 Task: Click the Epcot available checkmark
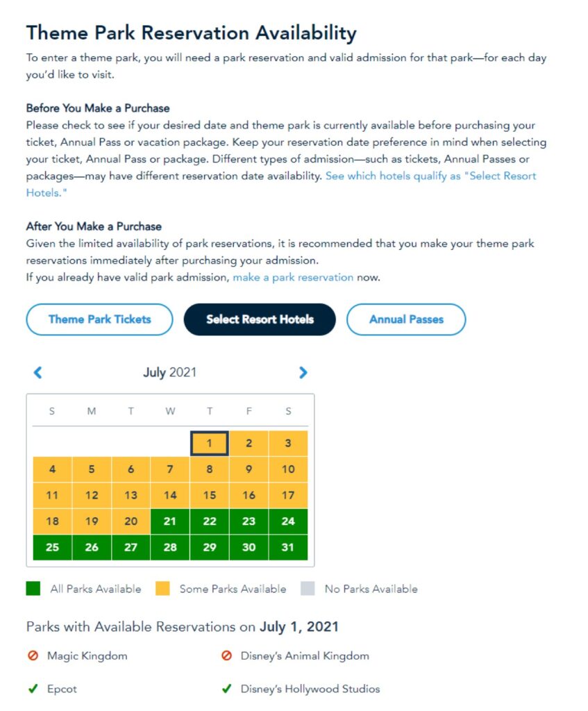pyautogui.click(x=32, y=689)
